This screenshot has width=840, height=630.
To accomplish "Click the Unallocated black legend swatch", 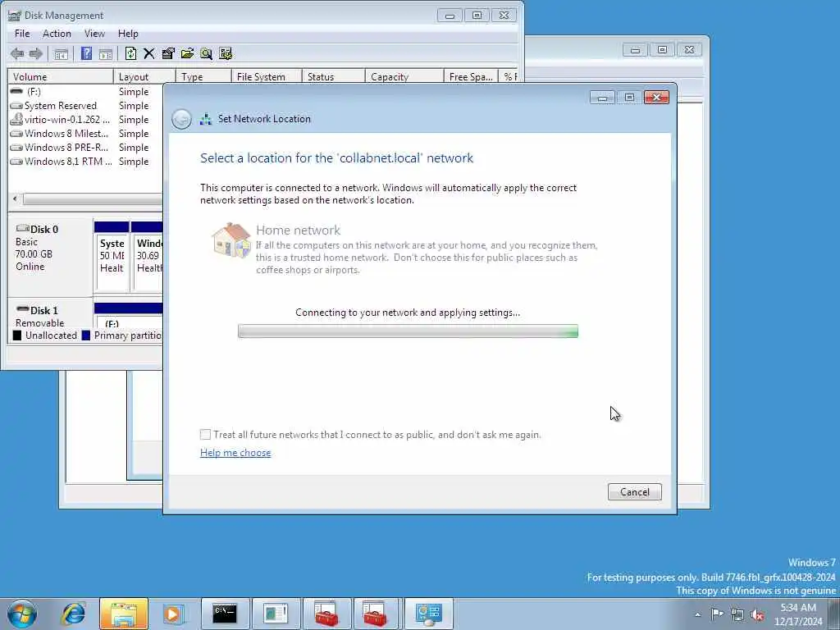I will [17, 336].
